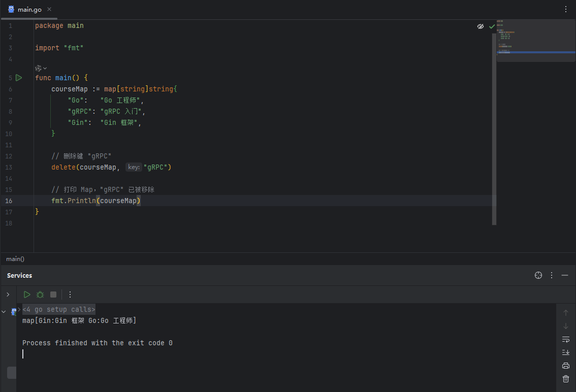Toggle soft-wrap in console
Image resolution: width=576 pixels, height=392 pixels.
click(x=566, y=339)
